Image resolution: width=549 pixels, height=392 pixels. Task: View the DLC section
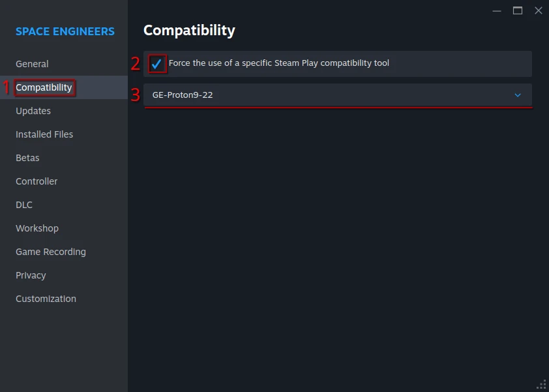[x=23, y=204]
